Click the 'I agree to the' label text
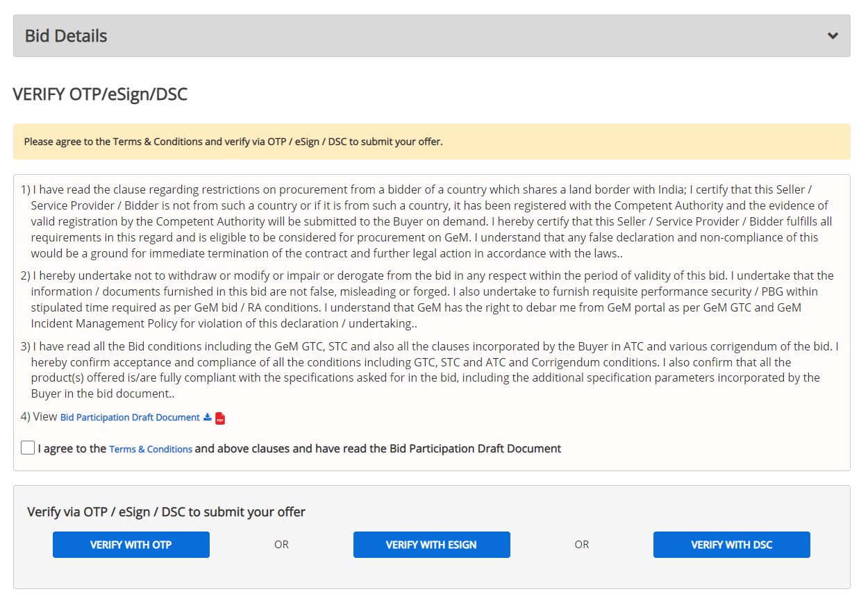868x603 pixels. coord(72,449)
